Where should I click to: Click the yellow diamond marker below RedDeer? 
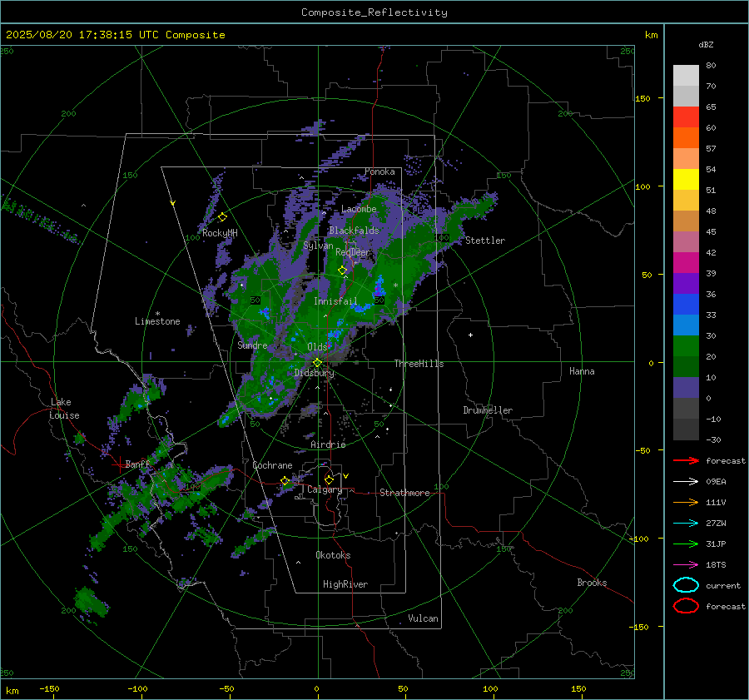point(343,271)
